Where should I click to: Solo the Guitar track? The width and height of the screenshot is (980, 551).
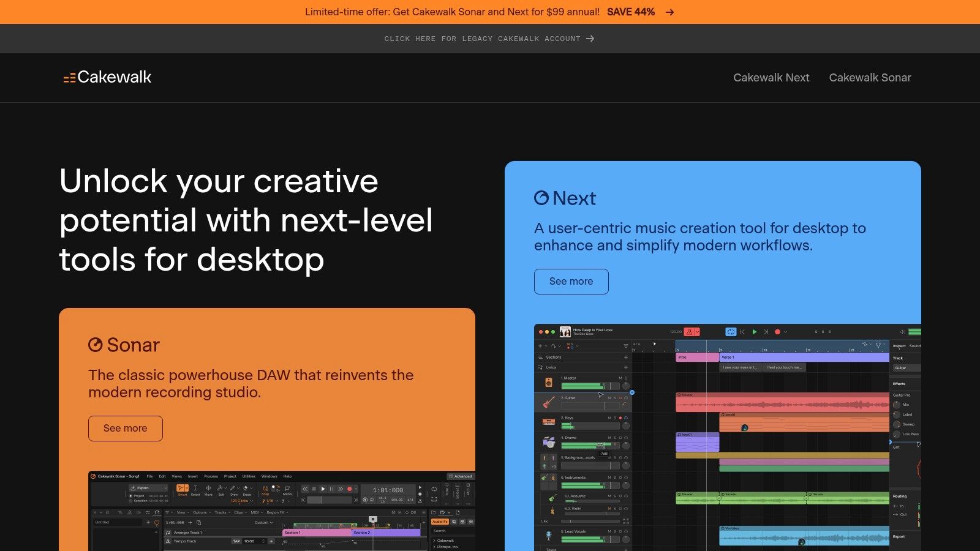[615, 398]
